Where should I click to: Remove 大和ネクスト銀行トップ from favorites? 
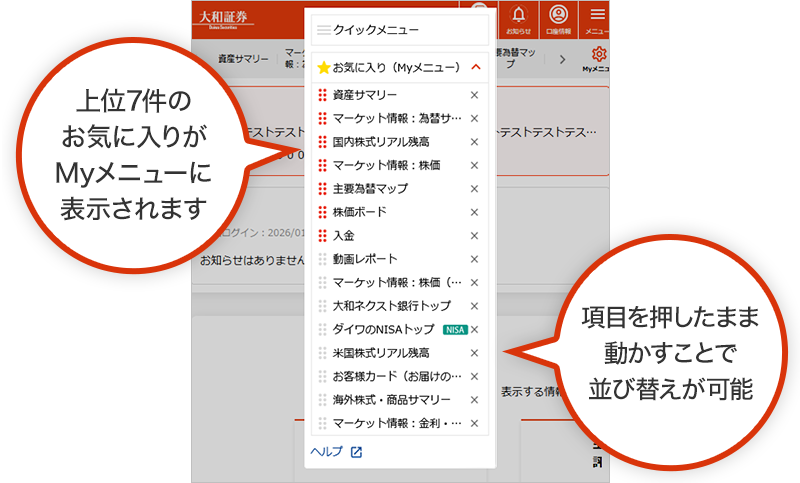(474, 306)
